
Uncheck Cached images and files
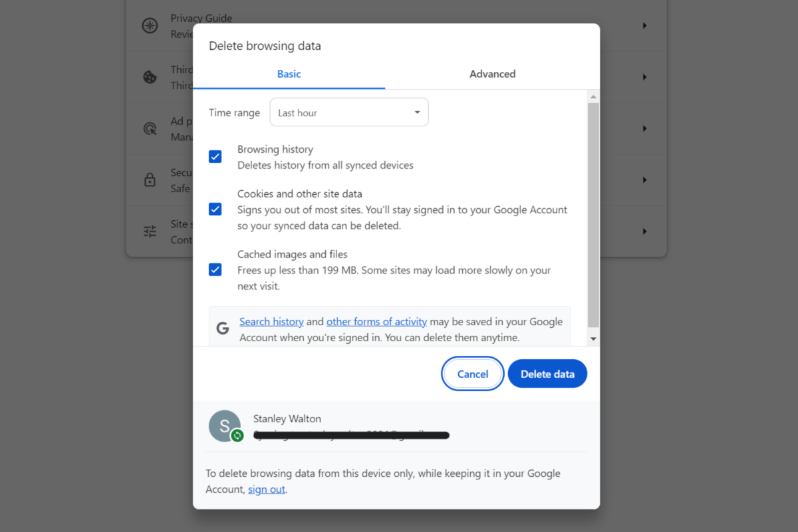[x=215, y=269]
